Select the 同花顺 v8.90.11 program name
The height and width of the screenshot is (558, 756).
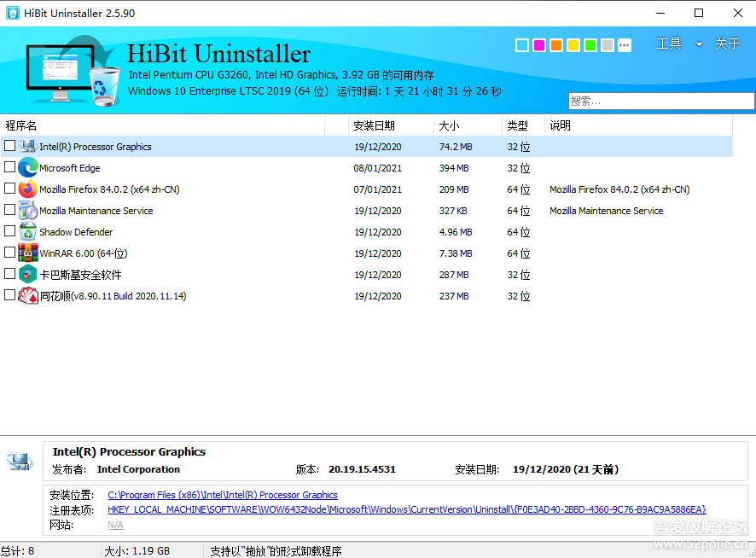pyautogui.click(x=113, y=296)
